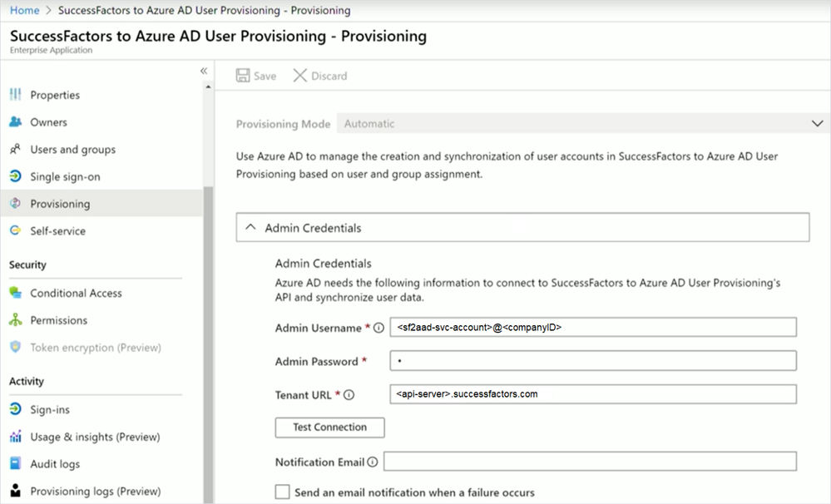Collapse the Admin Credentials section
831x504 pixels.
point(522,227)
